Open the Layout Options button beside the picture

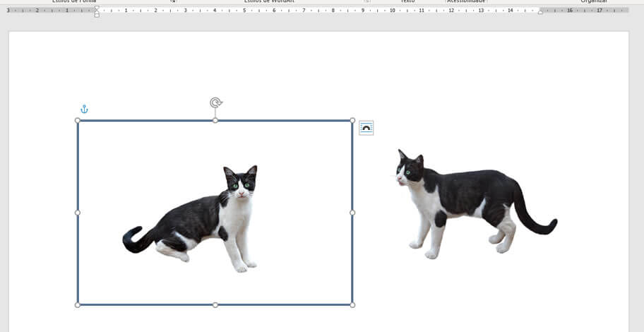click(366, 128)
